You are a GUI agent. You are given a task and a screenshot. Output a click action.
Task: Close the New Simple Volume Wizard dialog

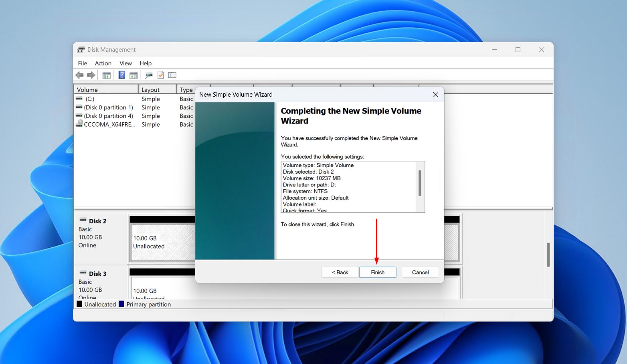(436, 95)
